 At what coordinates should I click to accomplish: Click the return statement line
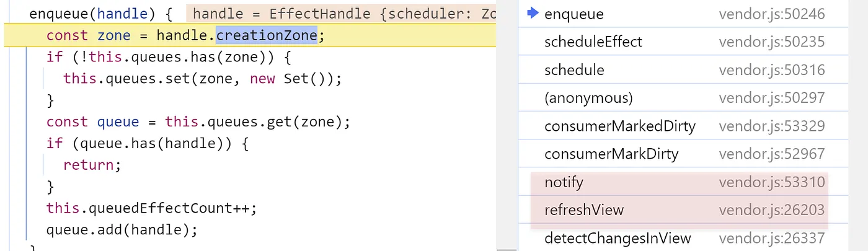tap(89, 165)
